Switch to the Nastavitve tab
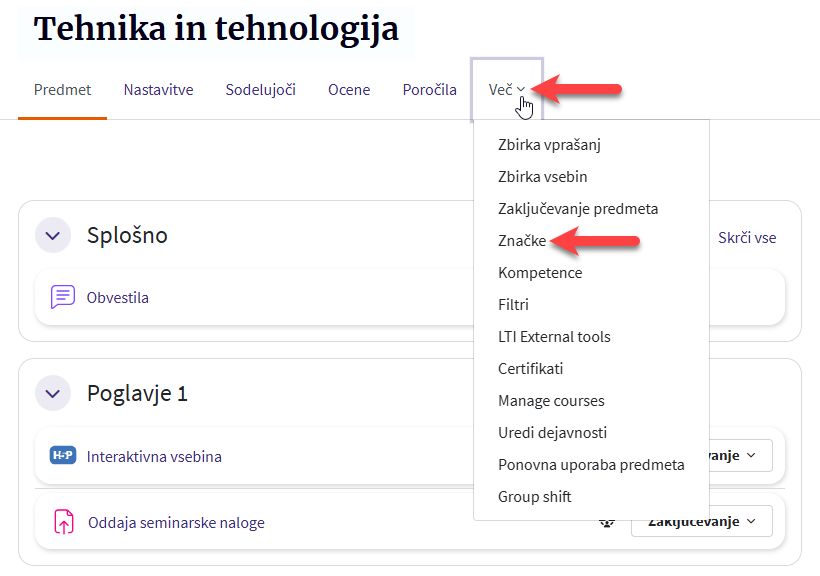This screenshot has height=576, width=820. [x=158, y=90]
